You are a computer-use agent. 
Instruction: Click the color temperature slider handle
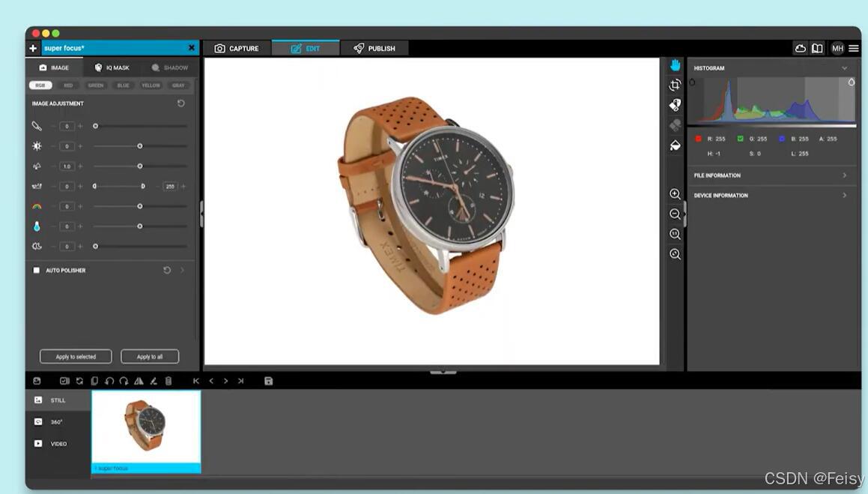click(x=139, y=226)
